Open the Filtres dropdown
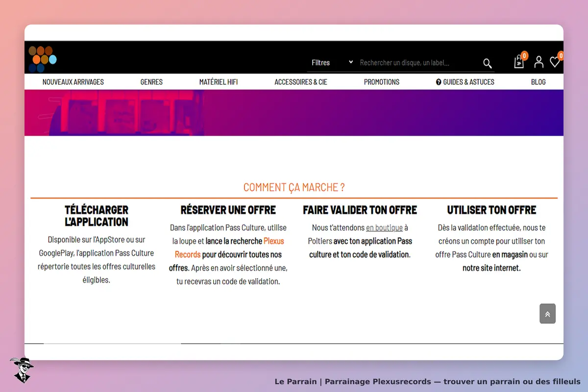The height and width of the screenshot is (392, 588). click(332, 63)
